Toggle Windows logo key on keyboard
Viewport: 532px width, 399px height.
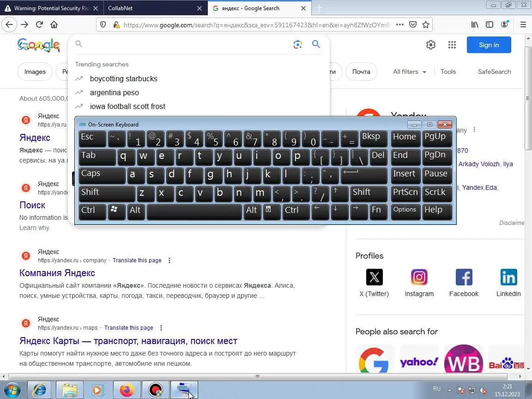[x=116, y=212]
